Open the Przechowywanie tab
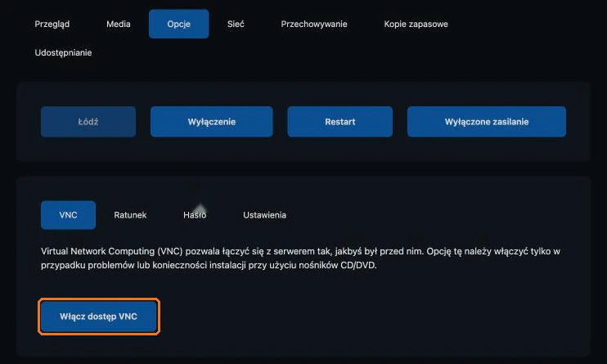 (314, 24)
